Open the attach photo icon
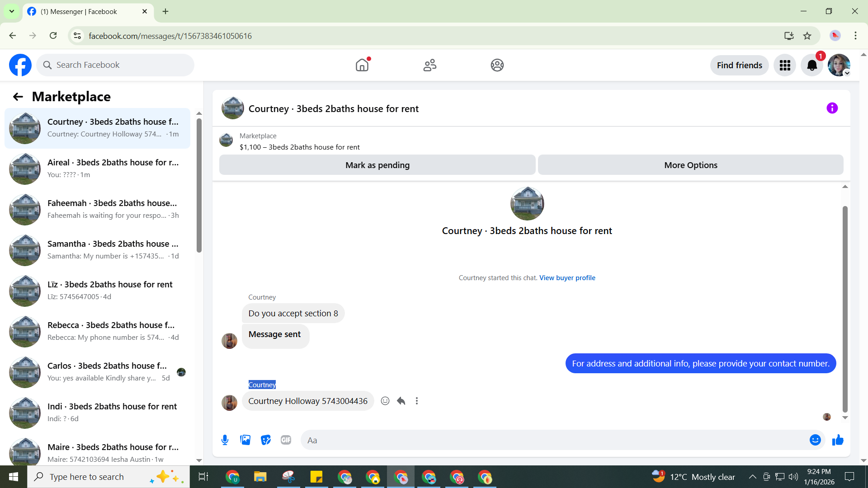 [245, 440]
